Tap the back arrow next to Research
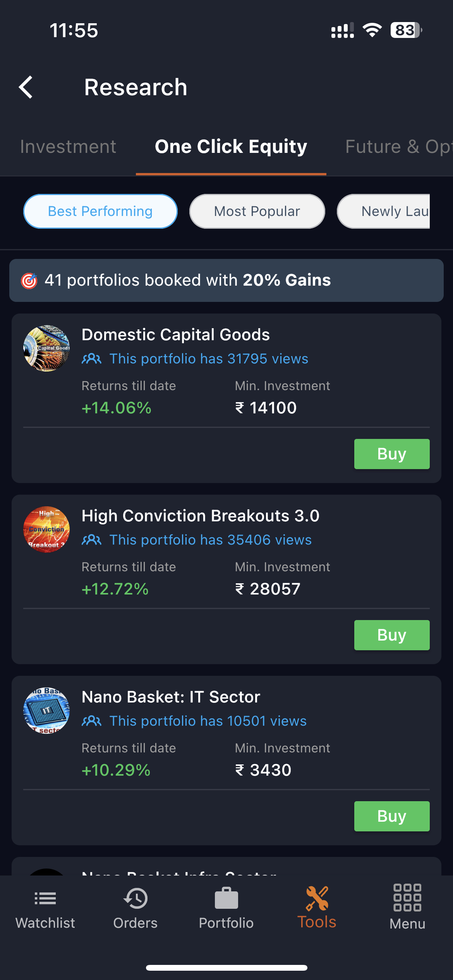Image resolution: width=453 pixels, height=980 pixels. 26,87
